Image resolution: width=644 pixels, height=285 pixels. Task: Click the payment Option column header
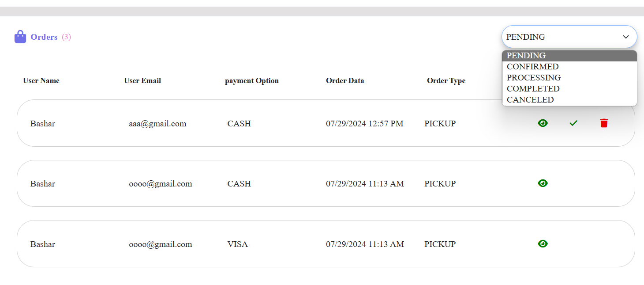252,80
